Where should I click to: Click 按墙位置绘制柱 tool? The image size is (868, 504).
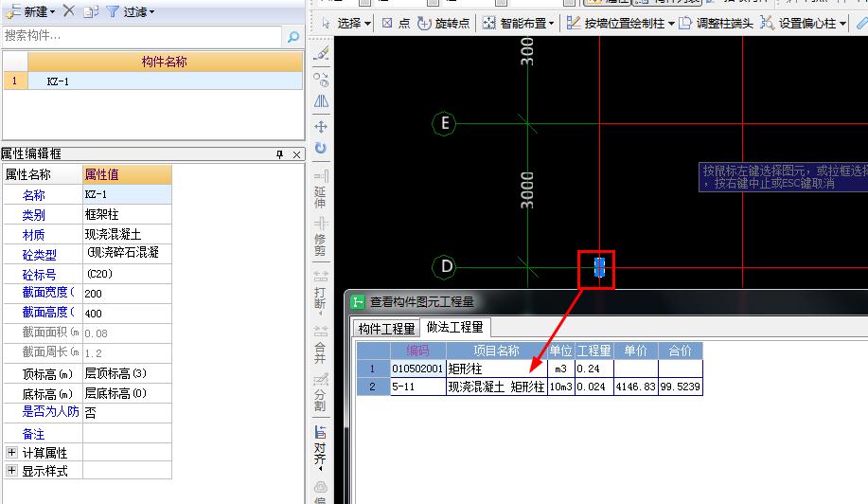[x=615, y=24]
